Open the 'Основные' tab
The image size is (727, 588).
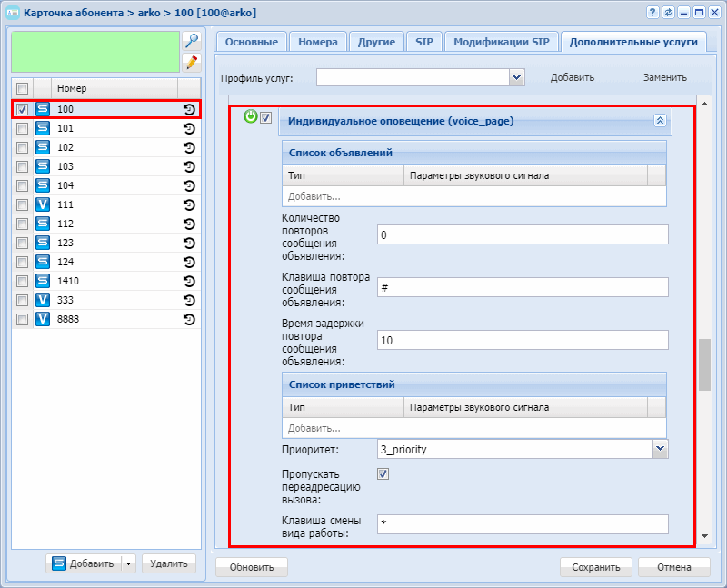click(x=251, y=42)
